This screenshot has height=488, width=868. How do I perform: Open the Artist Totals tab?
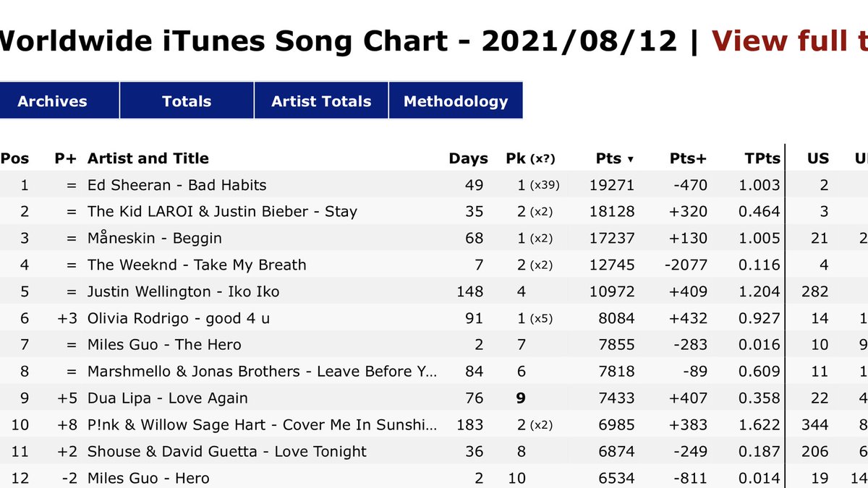pos(321,101)
